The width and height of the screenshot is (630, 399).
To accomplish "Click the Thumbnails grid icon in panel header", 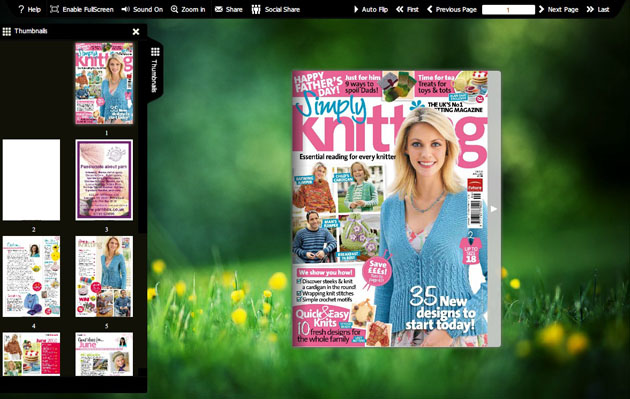I will pos(6,31).
